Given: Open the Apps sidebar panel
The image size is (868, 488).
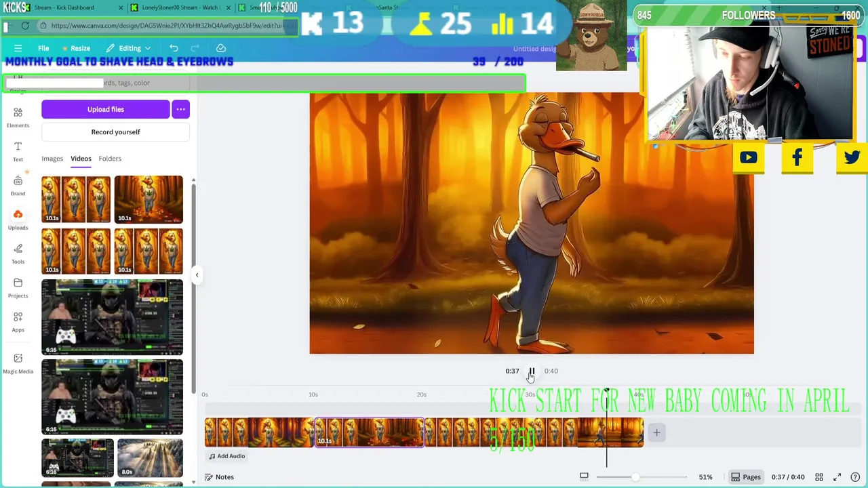Looking at the screenshot, I should click(x=18, y=321).
